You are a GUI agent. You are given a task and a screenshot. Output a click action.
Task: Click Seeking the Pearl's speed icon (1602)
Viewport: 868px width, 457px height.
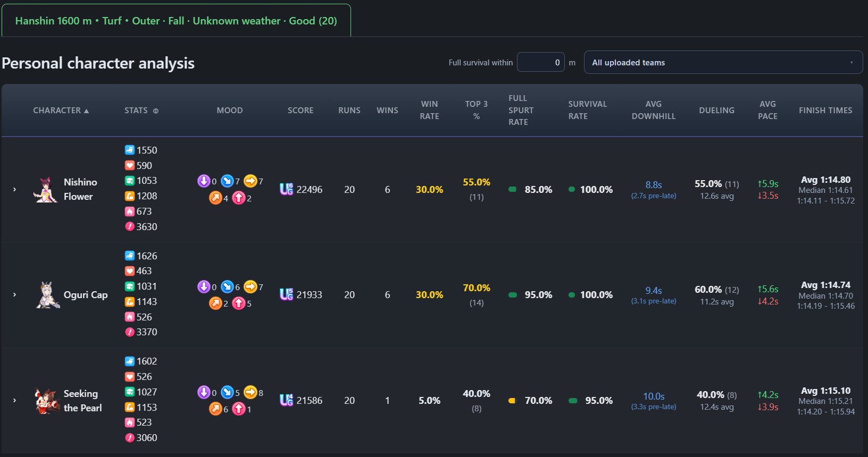click(x=130, y=361)
